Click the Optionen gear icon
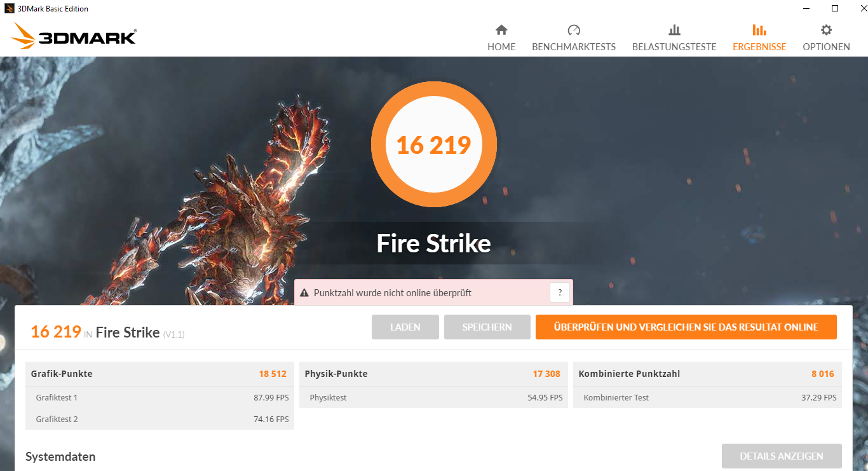The image size is (868, 471). pyautogui.click(x=826, y=30)
